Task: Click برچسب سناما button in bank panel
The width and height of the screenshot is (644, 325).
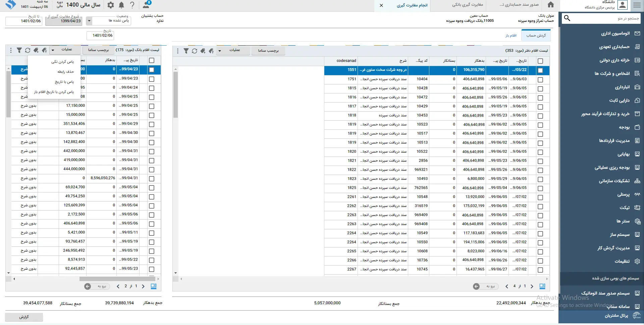Action: (x=98, y=50)
